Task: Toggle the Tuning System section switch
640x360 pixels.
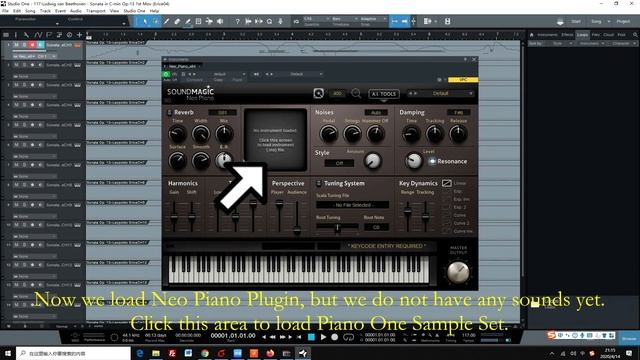Action: pyautogui.click(x=319, y=184)
